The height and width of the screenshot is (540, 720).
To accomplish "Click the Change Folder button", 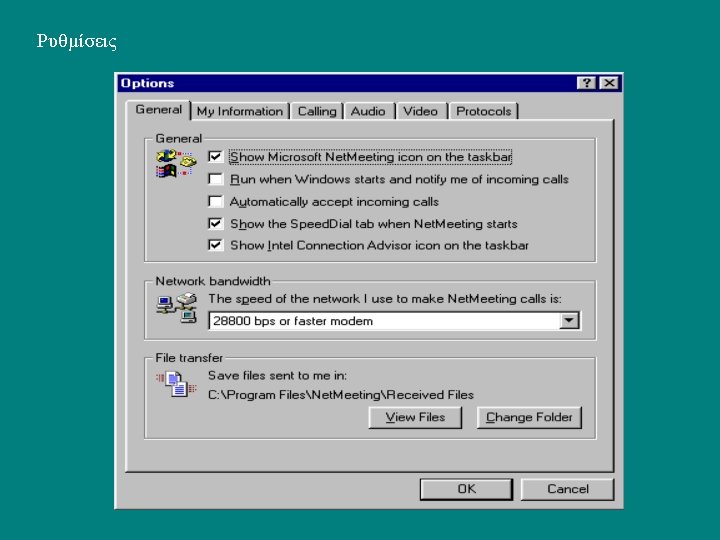I will click(529, 417).
